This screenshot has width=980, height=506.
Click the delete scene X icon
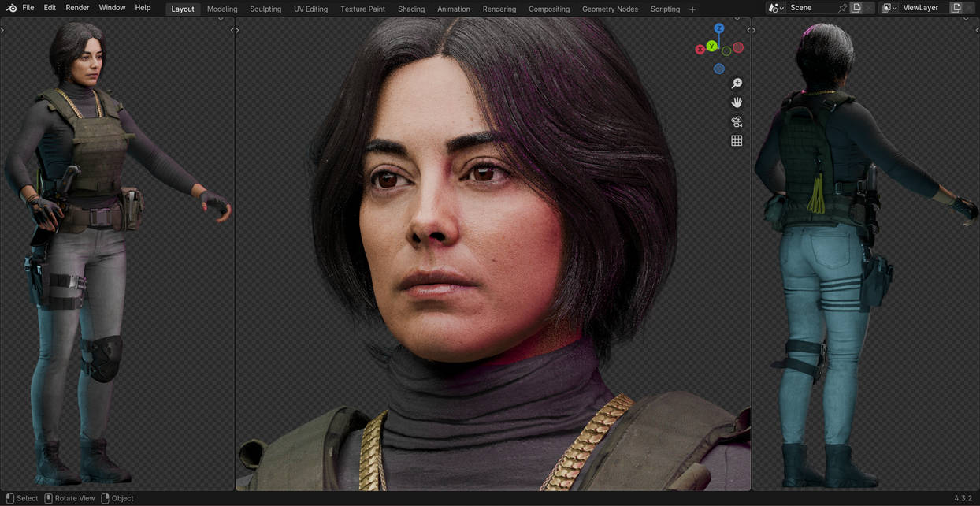869,8
